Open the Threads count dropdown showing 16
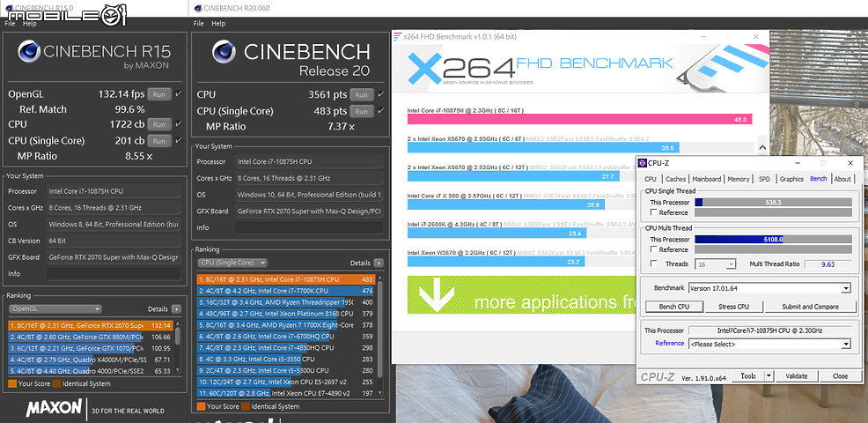 click(x=717, y=264)
